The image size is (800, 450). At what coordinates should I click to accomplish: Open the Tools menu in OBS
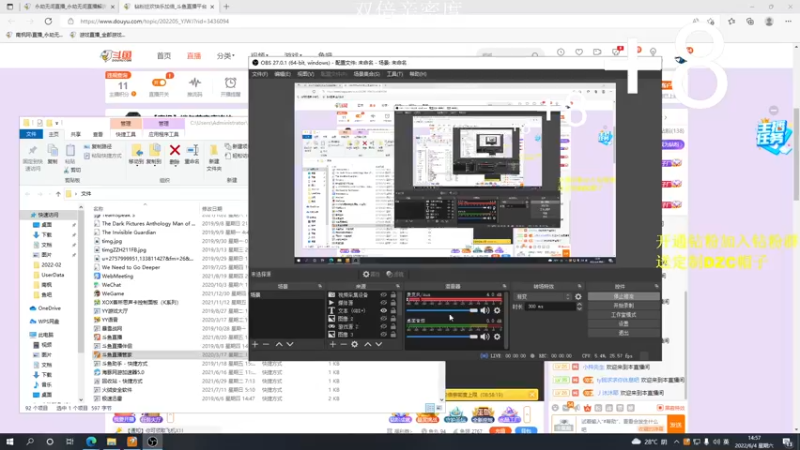pyautogui.click(x=394, y=74)
